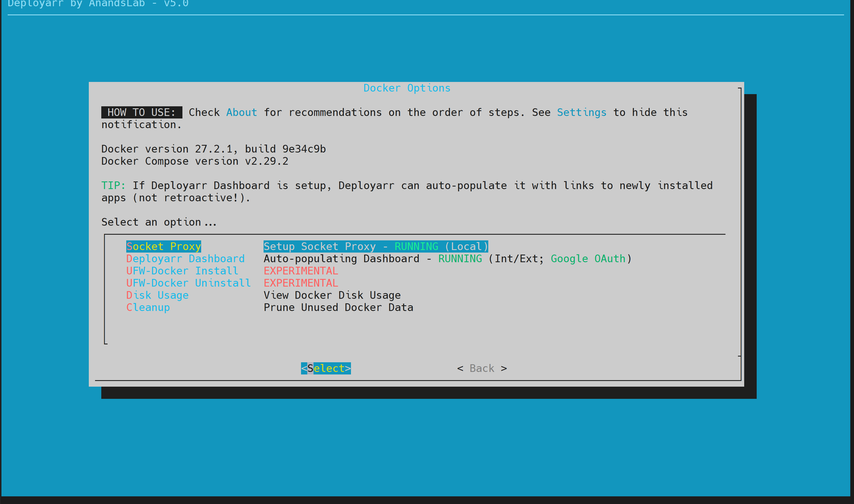Click Auto-populating Dashboard description text
This screenshot has height=504, width=854.
point(342,259)
